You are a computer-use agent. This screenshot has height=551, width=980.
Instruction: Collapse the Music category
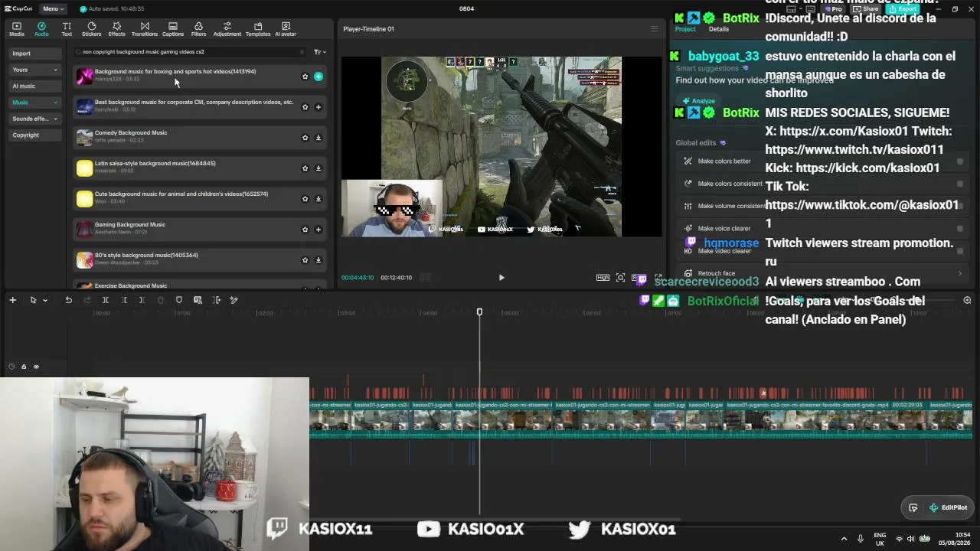tap(35, 103)
